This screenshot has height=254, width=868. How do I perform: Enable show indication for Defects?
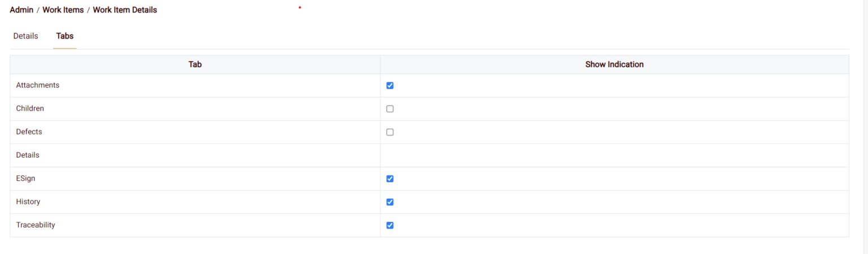[x=390, y=132]
